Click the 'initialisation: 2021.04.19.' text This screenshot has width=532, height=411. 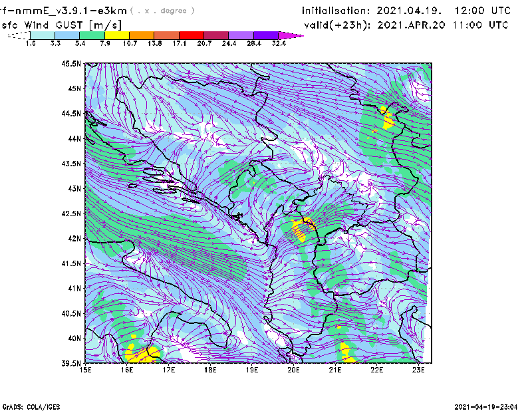pos(372,11)
